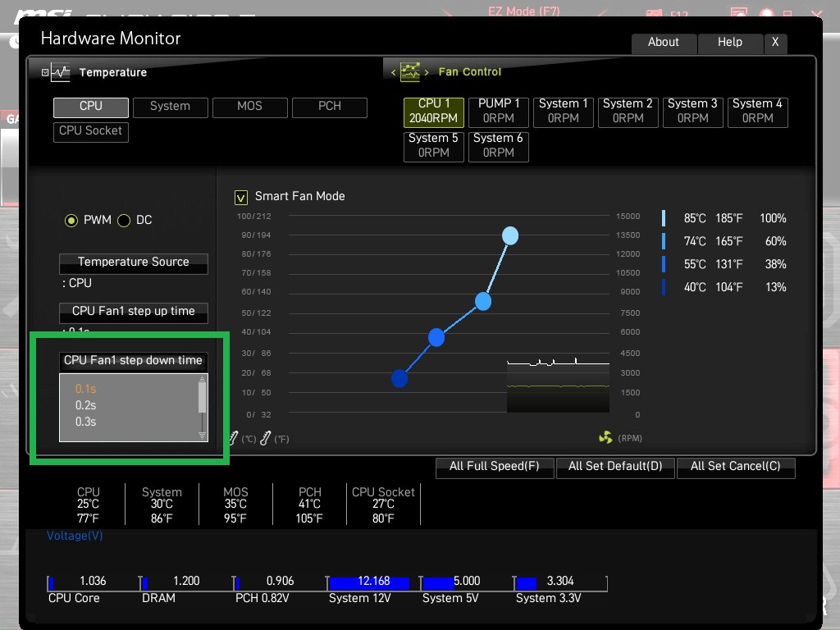
Task: Click collapse box icon next to Temperature
Action: coord(45,72)
